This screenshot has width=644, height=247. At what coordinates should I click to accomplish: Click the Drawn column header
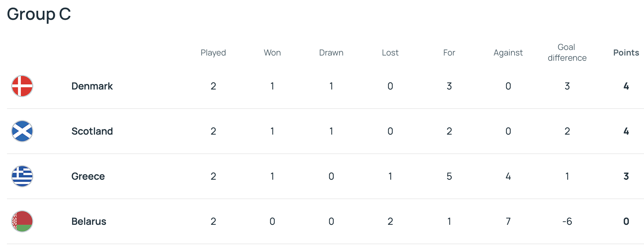pos(331,53)
